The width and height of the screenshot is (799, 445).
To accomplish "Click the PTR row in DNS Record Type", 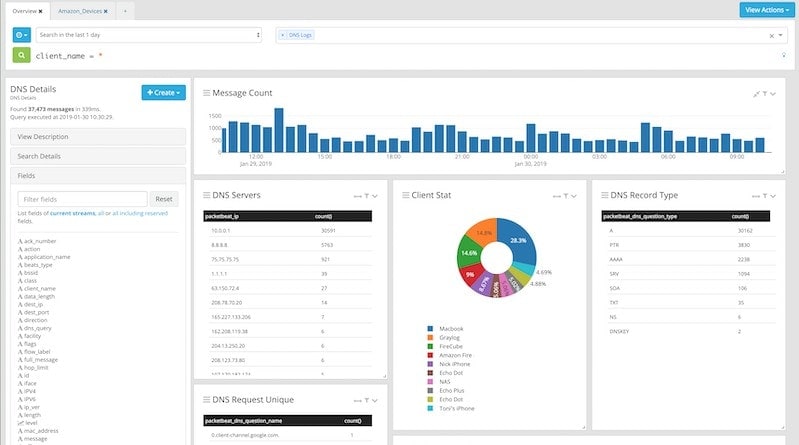I will tap(686, 245).
